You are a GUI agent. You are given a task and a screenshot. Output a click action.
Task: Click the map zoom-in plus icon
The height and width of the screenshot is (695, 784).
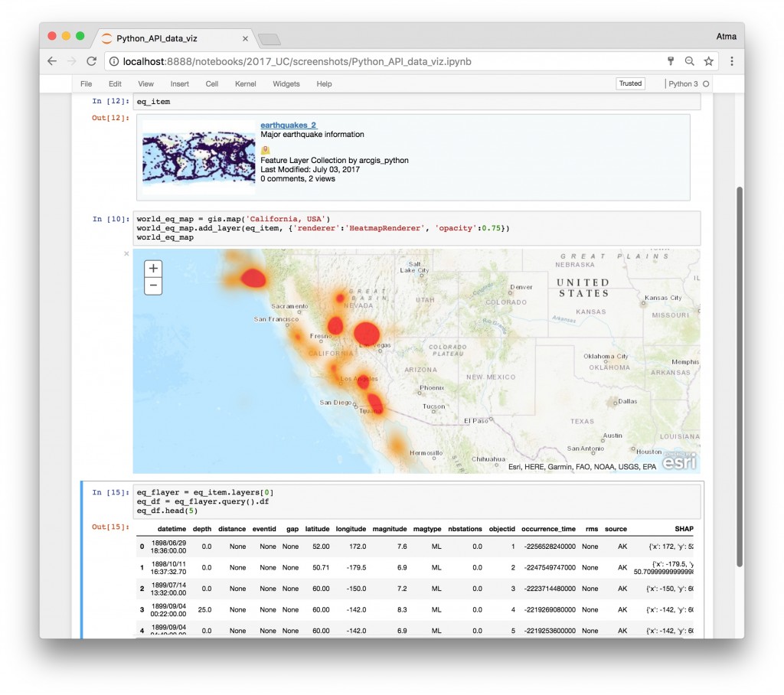tap(153, 269)
